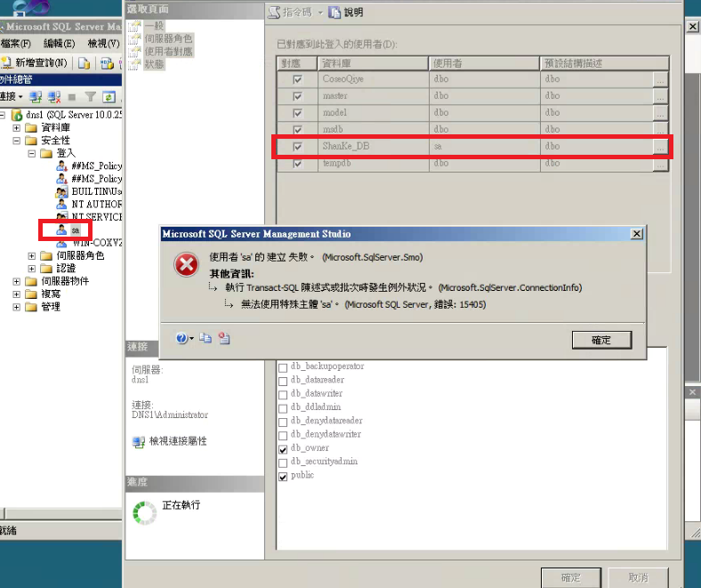Copy error message text icon
Viewport: 701px width, 588px height.
click(x=205, y=338)
